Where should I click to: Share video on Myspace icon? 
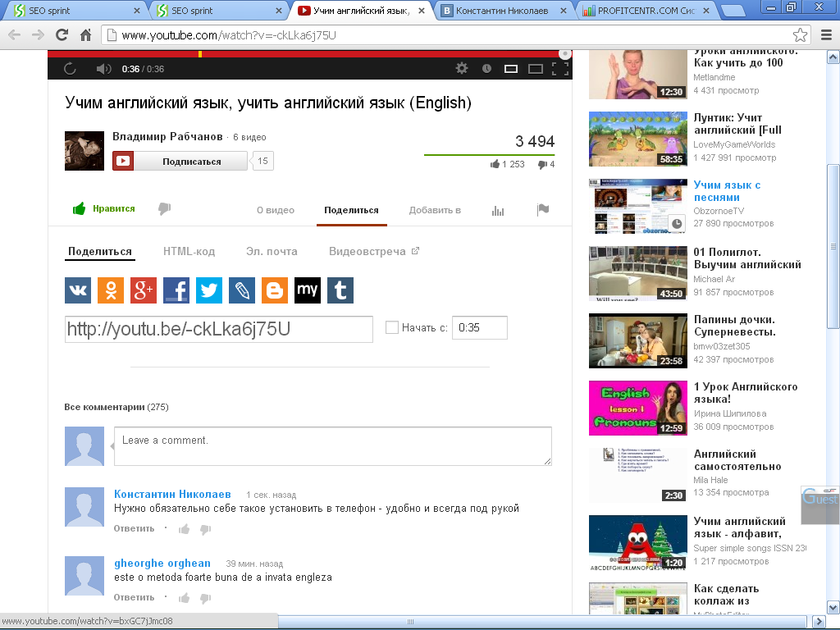(x=308, y=290)
